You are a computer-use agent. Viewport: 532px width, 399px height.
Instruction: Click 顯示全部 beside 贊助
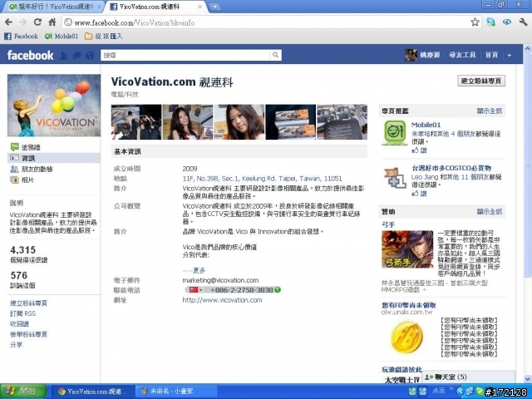coord(490,212)
